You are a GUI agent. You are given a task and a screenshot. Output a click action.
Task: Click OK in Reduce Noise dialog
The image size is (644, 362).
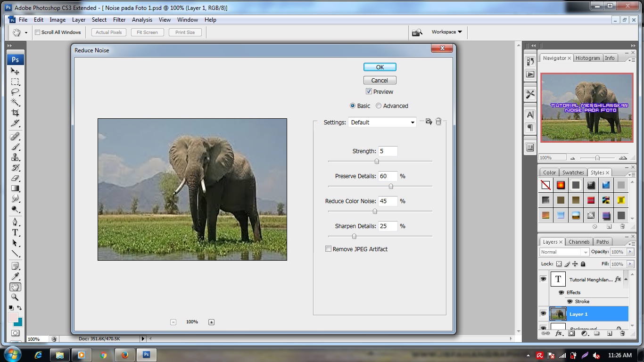click(380, 67)
